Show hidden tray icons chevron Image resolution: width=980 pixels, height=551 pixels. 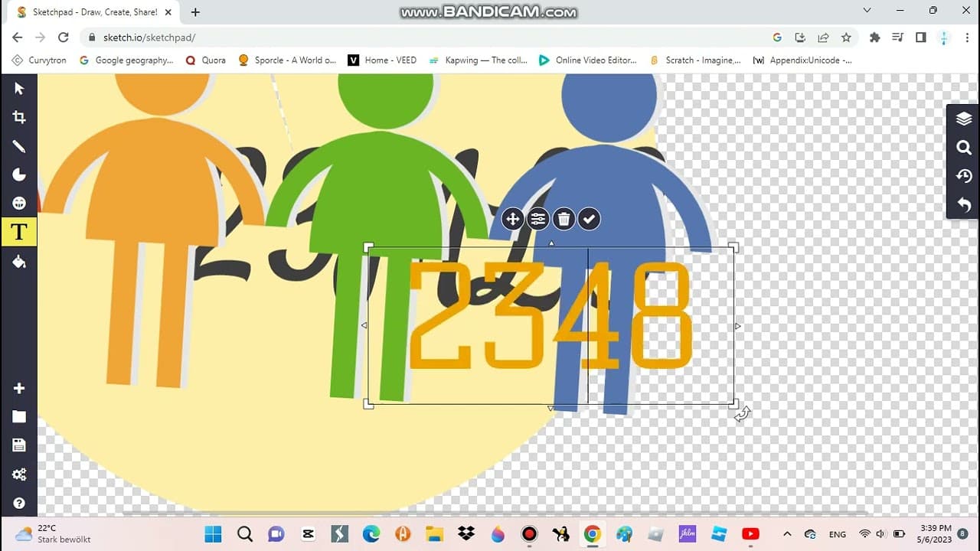coord(786,534)
